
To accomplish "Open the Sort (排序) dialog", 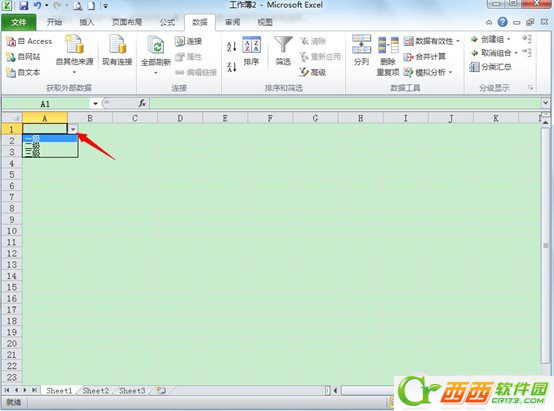I will [251, 51].
